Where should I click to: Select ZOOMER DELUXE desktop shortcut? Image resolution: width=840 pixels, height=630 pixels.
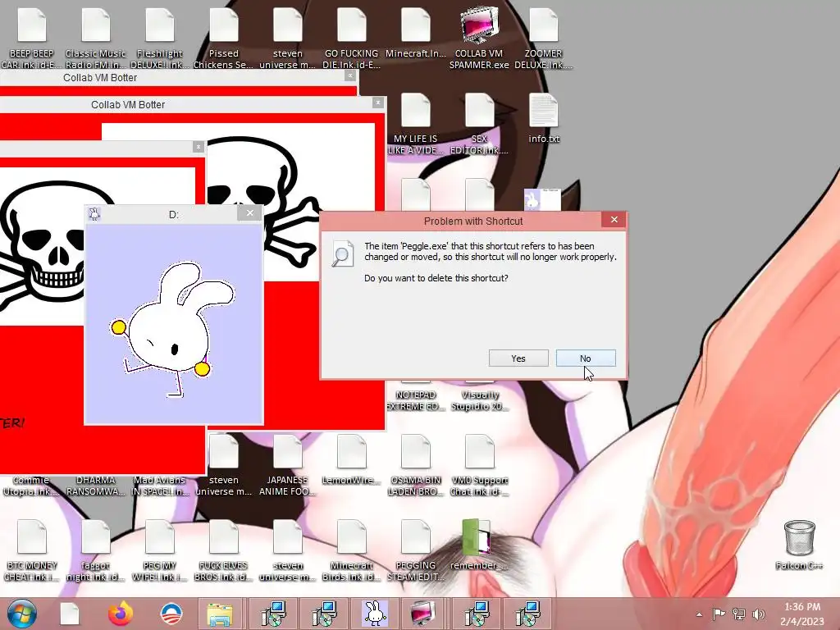[x=543, y=38]
